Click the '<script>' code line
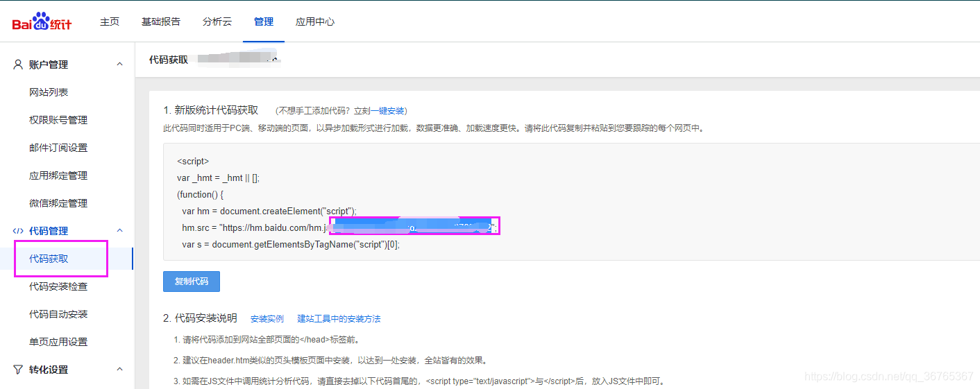The image size is (980, 389). tap(193, 162)
